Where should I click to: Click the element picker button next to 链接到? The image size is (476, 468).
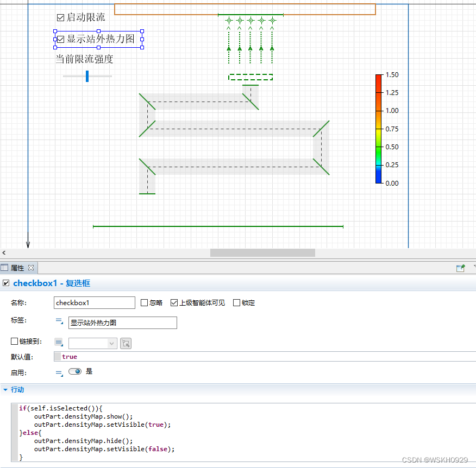click(x=126, y=343)
